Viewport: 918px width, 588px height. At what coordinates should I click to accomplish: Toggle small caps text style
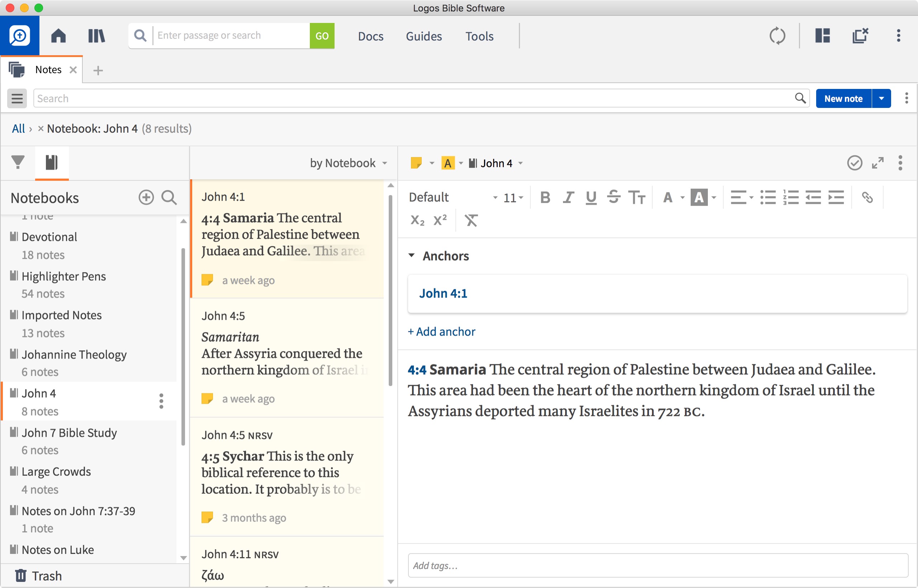[637, 198]
